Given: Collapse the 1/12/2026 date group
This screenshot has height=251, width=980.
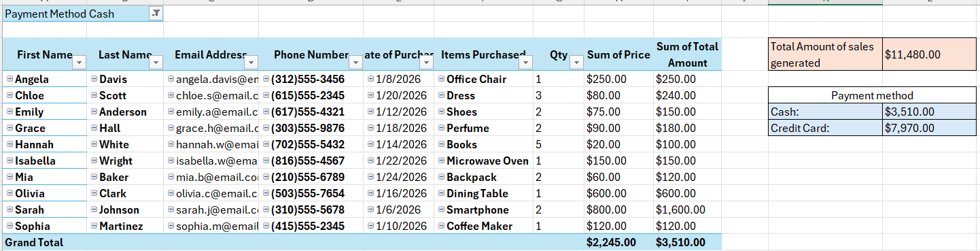Looking at the screenshot, I should click(370, 112).
